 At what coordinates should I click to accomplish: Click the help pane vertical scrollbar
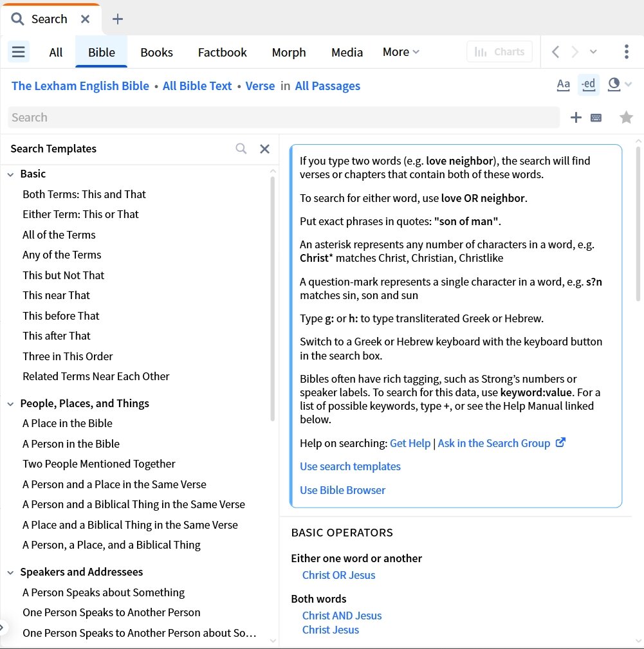pyautogui.click(x=638, y=223)
